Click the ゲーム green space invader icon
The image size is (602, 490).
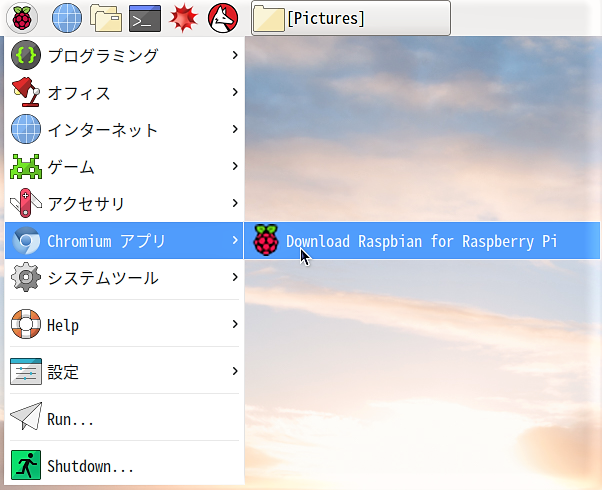(x=26, y=166)
